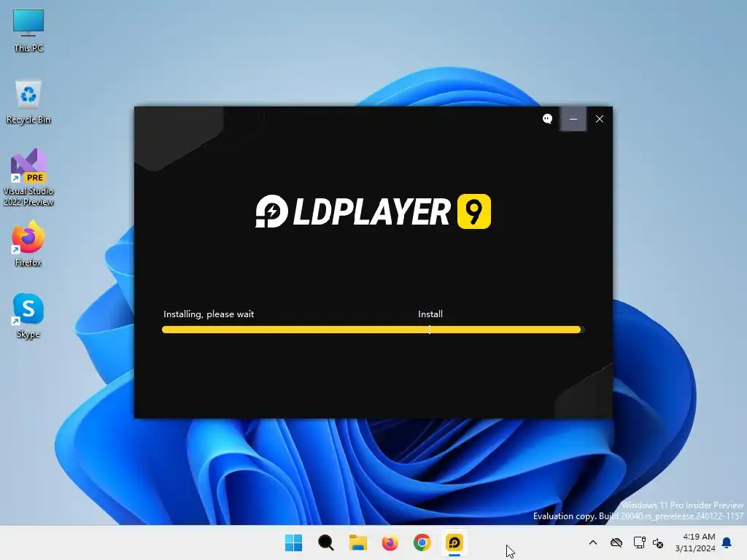Select the Skype desktop shortcut
This screenshot has width=747, height=560.
[x=28, y=316]
